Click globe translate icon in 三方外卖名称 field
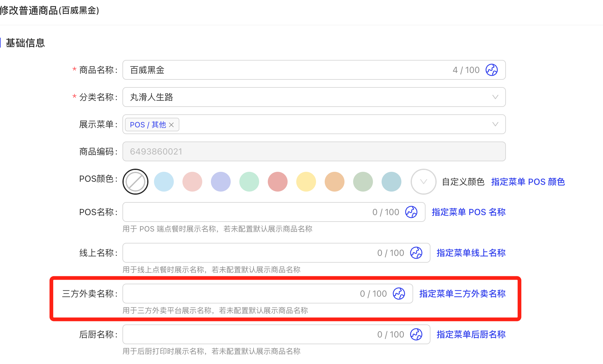 pos(399,294)
